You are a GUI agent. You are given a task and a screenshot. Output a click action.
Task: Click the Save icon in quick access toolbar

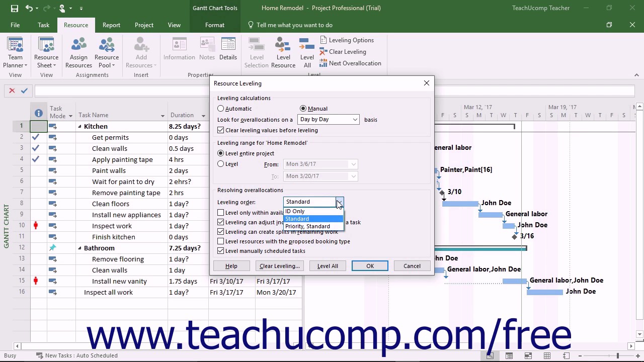coord(14,8)
